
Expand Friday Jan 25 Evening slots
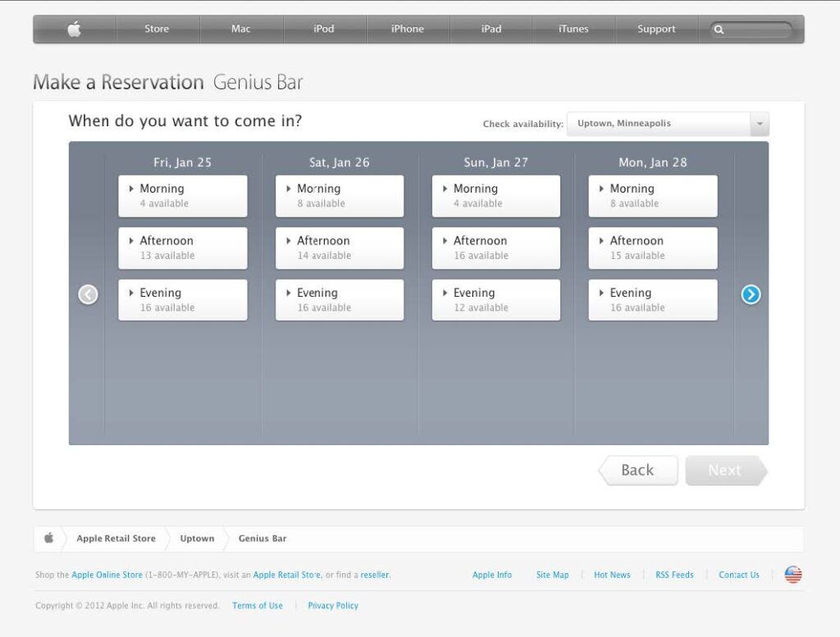(x=182, y=300)
